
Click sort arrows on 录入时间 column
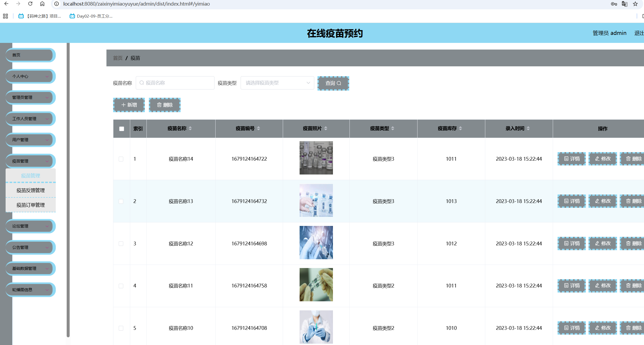tap(528, 128)
